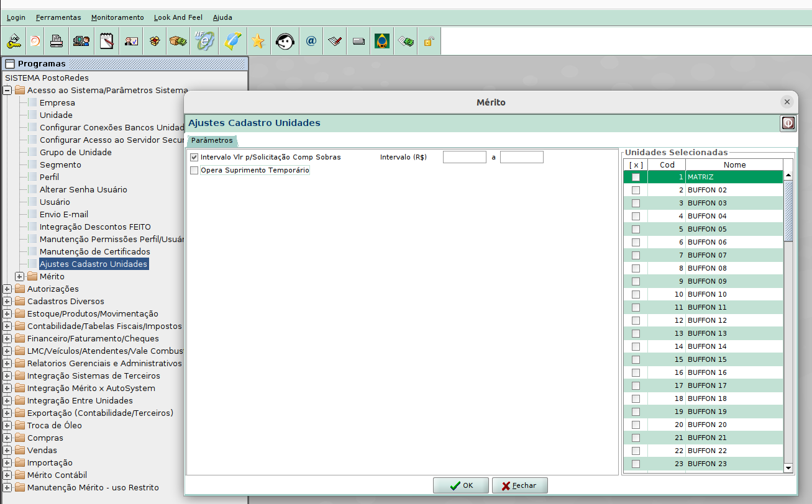Open the NF-e electronic invoice icon
The image size is (812, 504).
(x=204, y=42)
